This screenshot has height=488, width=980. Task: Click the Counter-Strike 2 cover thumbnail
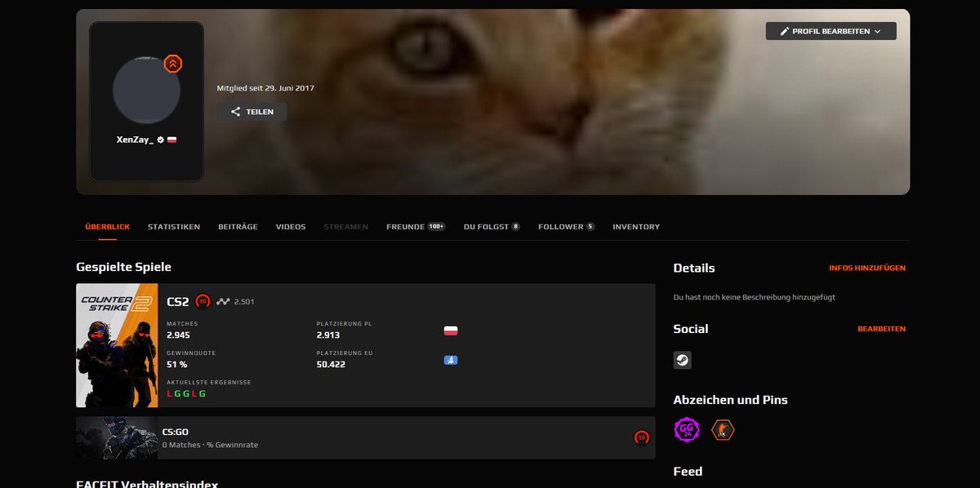[x=117, y=345]
